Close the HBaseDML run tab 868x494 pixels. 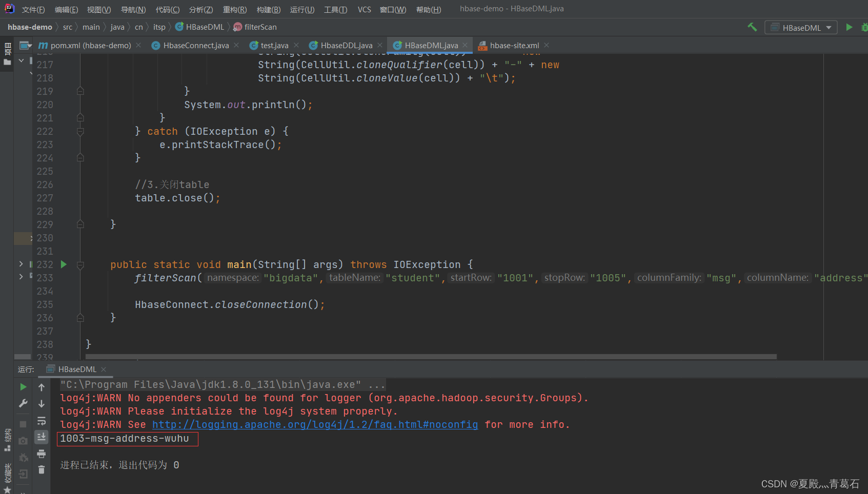(104, 369)
